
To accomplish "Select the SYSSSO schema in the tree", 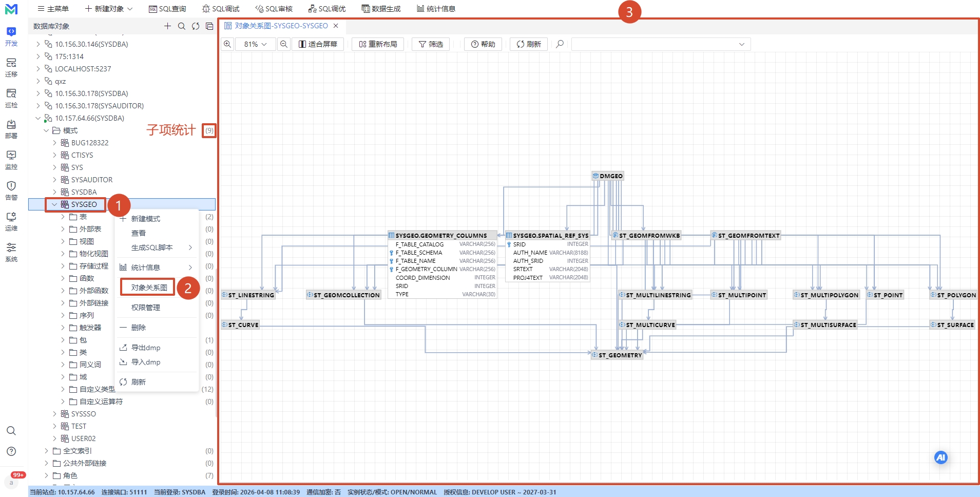I will click(x=83, y=414).
